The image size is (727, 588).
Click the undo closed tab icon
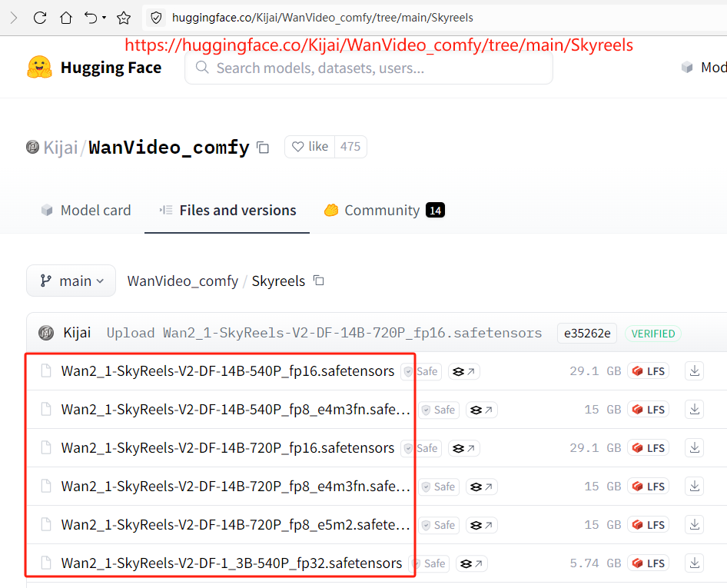point(91,18)
